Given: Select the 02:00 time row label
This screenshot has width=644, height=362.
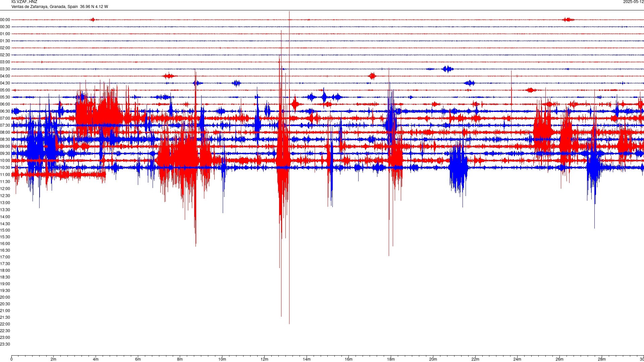Looking at the screenshot, I should tap(5, 48).
